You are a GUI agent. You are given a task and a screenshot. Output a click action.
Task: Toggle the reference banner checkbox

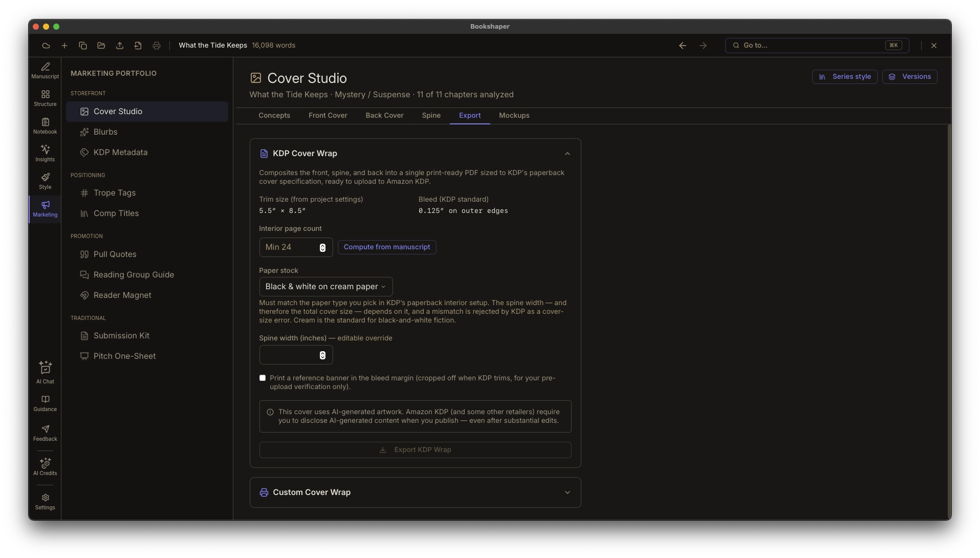tap(263, 378)
